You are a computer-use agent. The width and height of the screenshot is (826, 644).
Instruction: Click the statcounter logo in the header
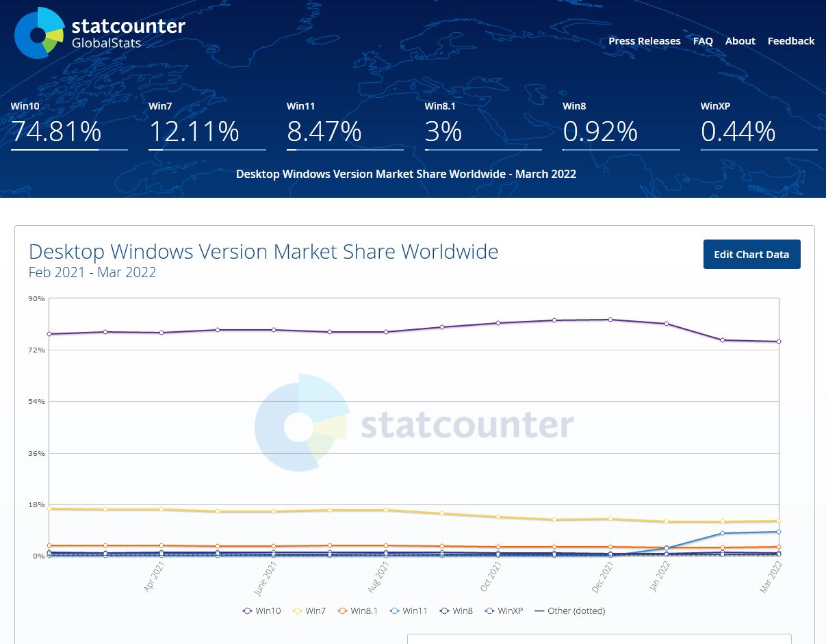click(x=99, y=32)
